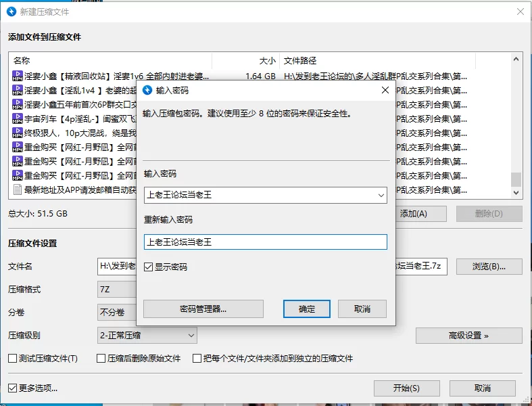Focus the 重新输入密码 text field
The image size is (532, 406).
(x=265, y=242)
